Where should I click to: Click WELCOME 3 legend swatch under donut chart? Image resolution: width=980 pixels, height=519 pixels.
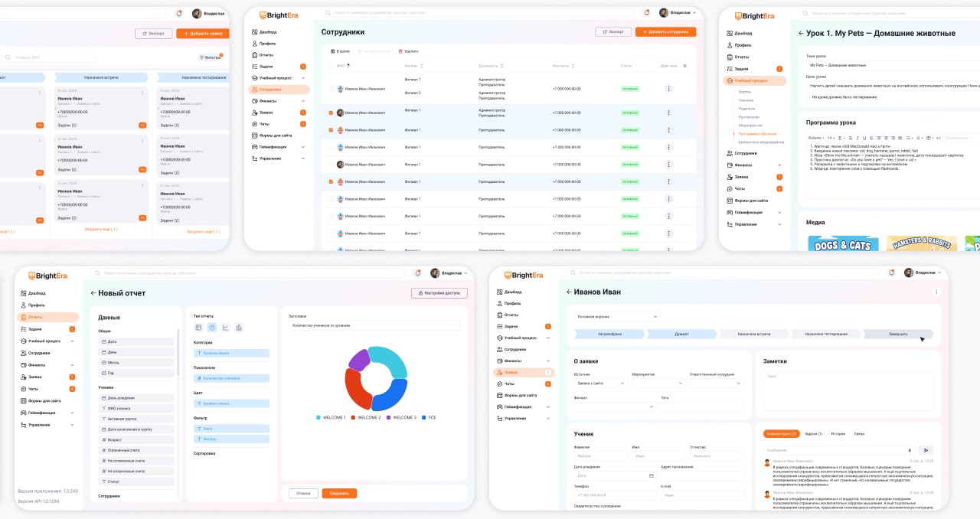389,417
